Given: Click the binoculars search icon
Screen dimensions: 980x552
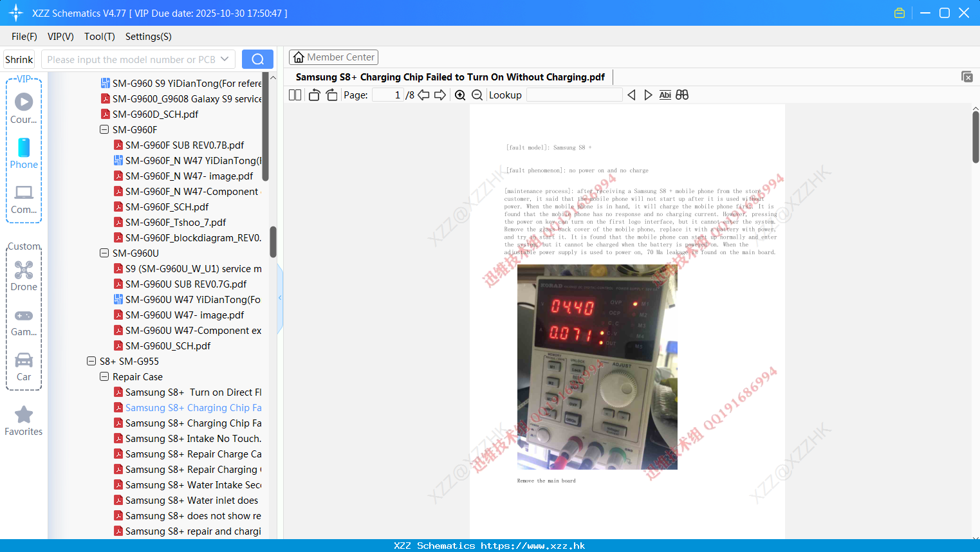Looking at the screenshot, I should (682, 95).
